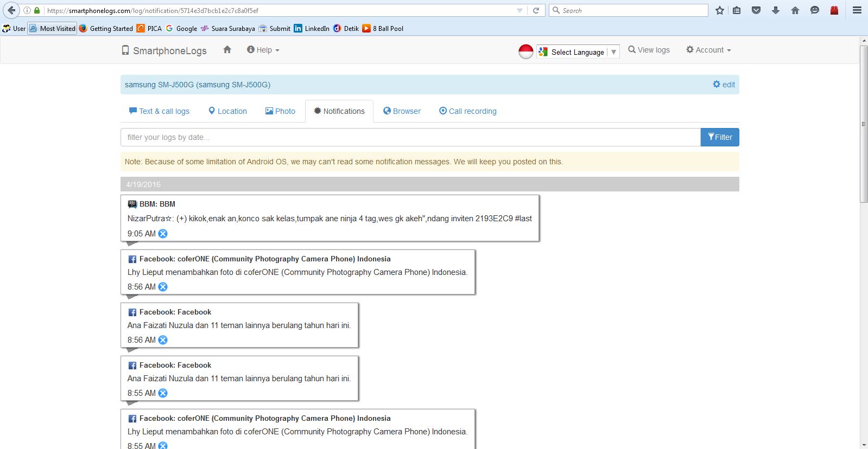Delete the first 8:56 AM coferONE notification
This screenshot has width=868, height=449.
(x=163, y=287)
